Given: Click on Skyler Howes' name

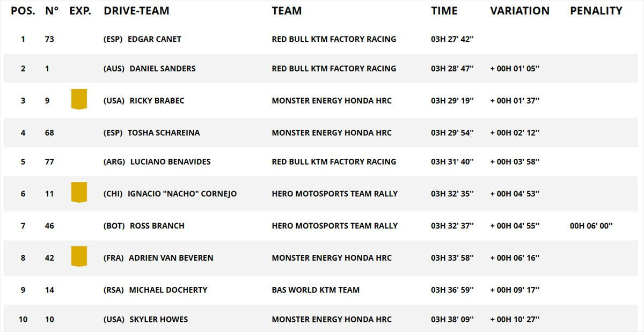Looking at the screenshot, I should click(158, 320).
